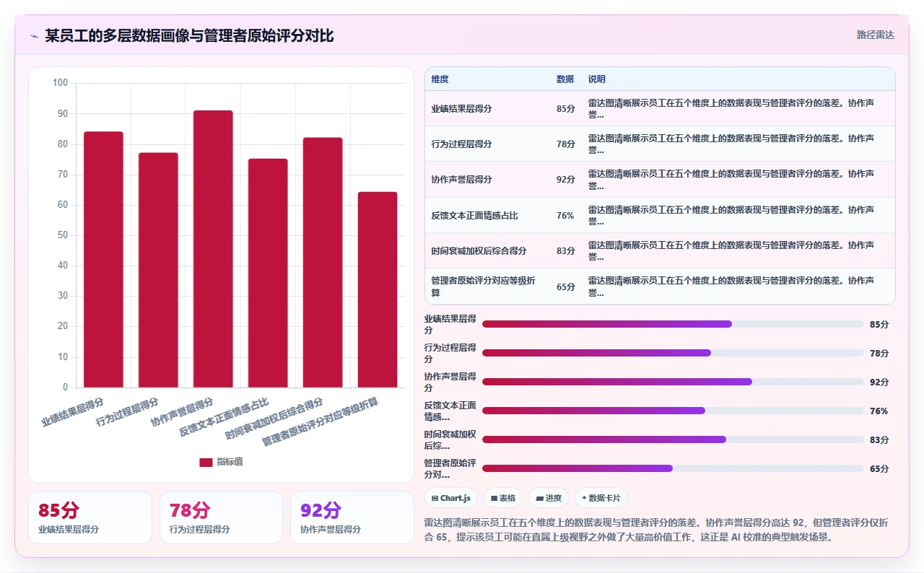Click the 83分 value in the table
924x573 pixels.
click(566, 251)
